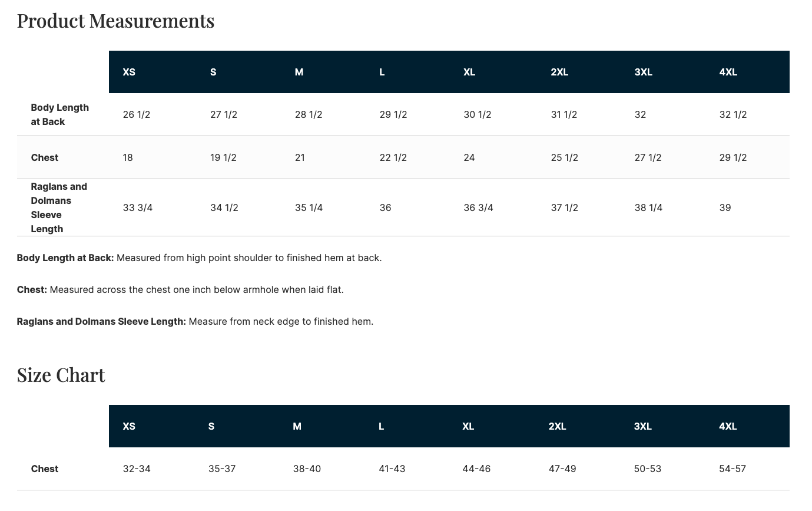Select the 29 1/2 chest value for 4XL
Viewport: 812px width, 511px height.
point(733,157)
